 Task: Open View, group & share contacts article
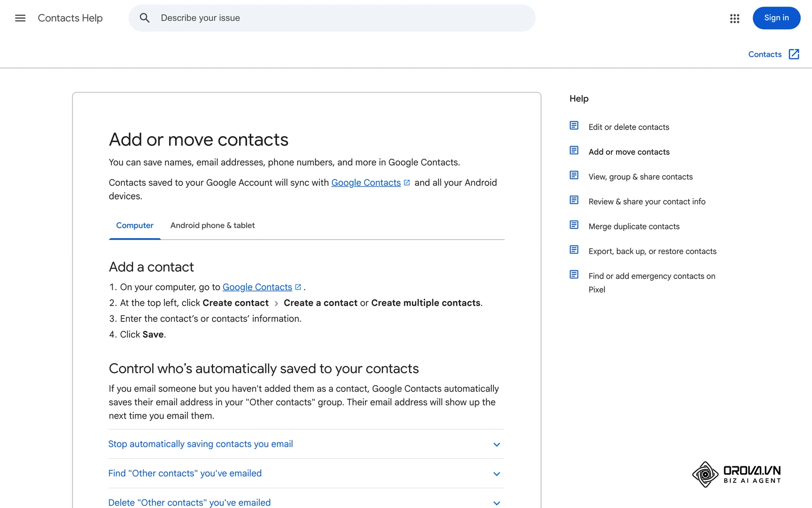point(640,177)
